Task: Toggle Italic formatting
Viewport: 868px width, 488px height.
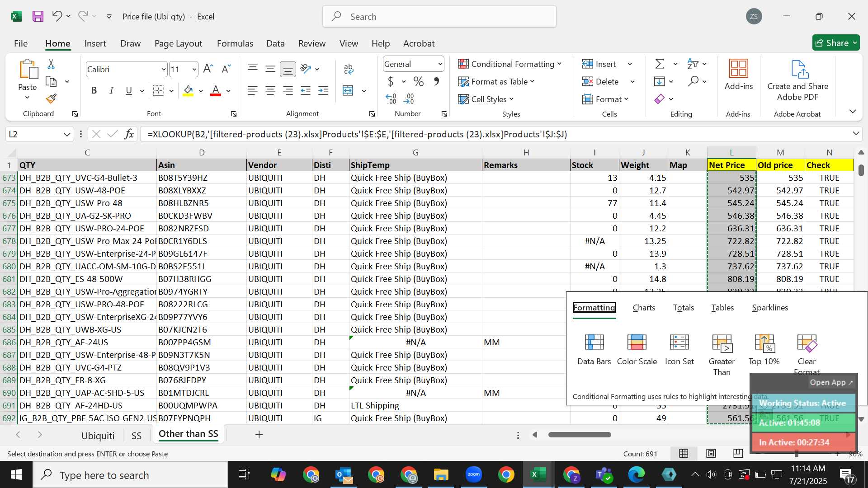Action: click(111, 91)
